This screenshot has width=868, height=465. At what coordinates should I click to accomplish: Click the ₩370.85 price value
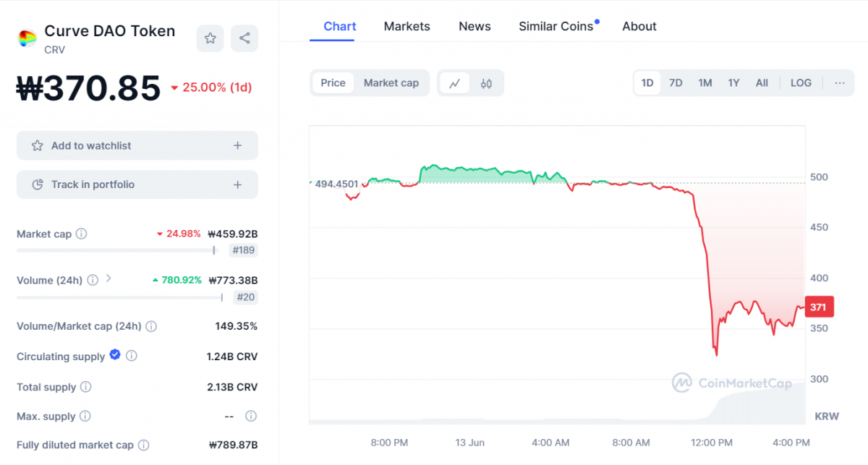pos(88,88)
